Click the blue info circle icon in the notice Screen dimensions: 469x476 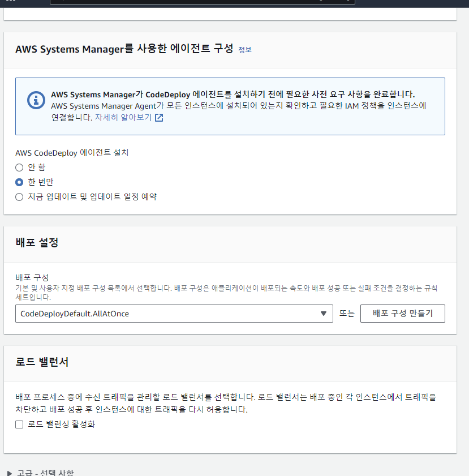pos(36,100)
